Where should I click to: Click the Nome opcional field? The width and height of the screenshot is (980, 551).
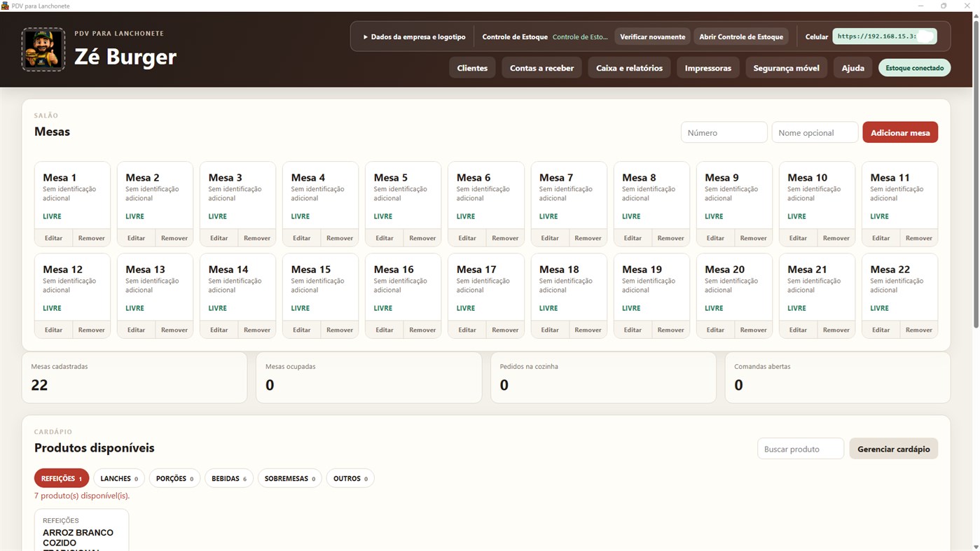(815, 132)
